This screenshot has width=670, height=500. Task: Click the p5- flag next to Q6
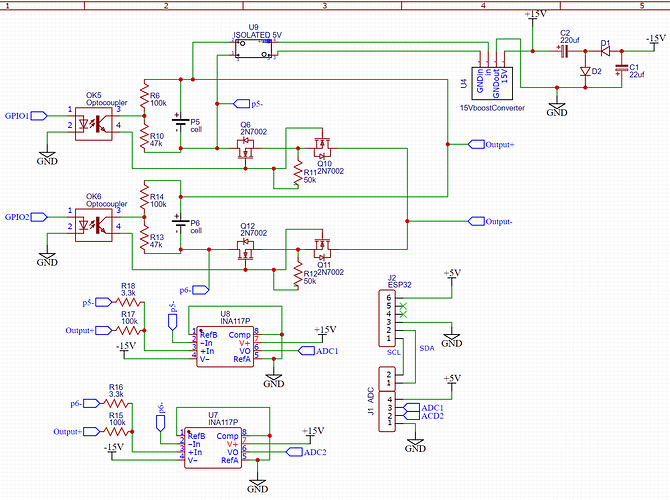pos(241,104)
